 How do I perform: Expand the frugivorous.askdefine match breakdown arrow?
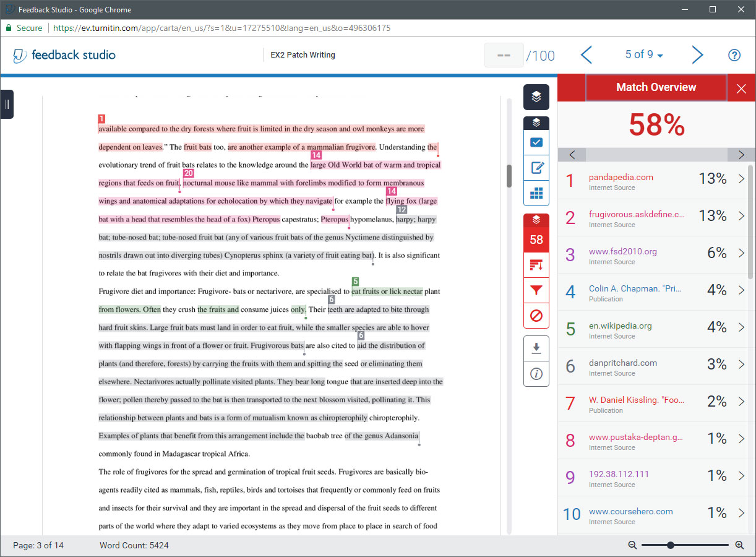[x=742, y=216]
